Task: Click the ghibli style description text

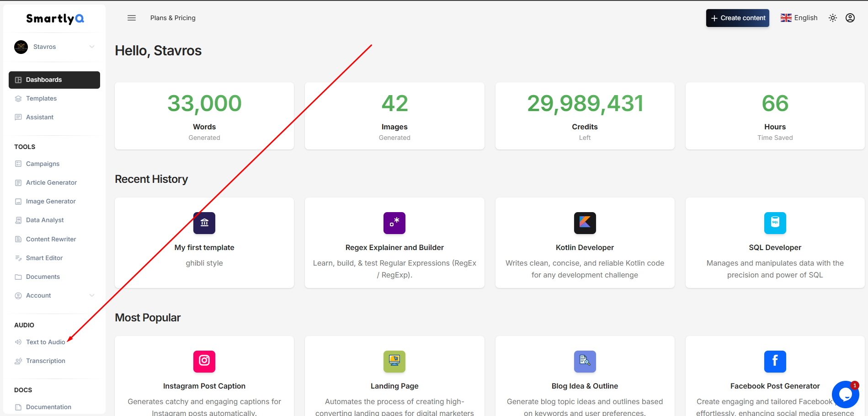Action: (204, 263)
